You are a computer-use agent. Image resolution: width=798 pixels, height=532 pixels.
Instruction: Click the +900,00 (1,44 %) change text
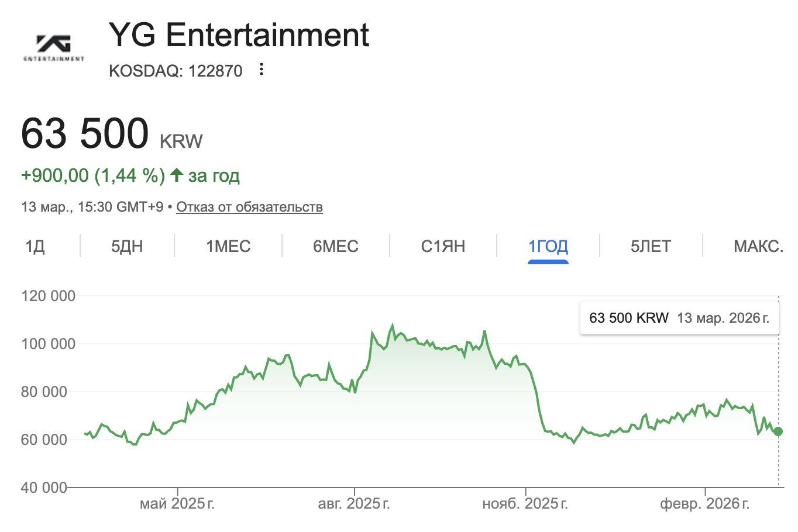(93, 175)
